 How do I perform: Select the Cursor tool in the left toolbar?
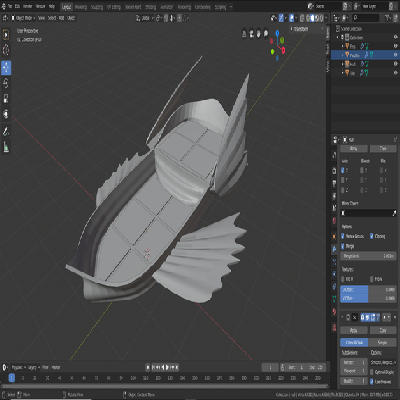click(6, 50)
